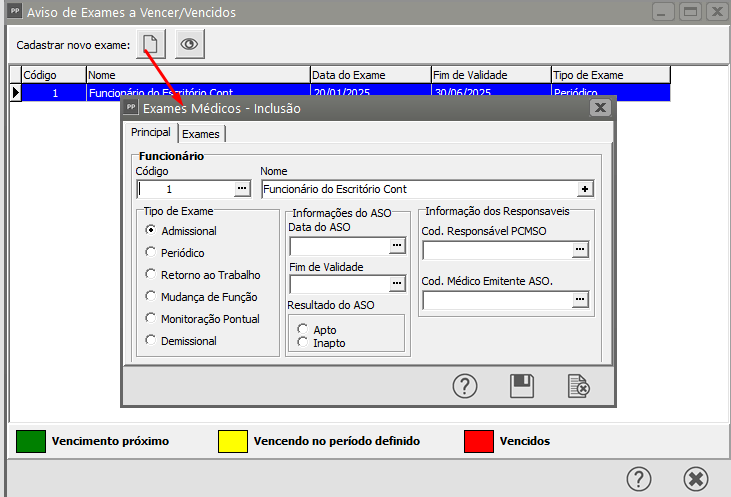Click the eye view icon in toolbar

[191, 44]
